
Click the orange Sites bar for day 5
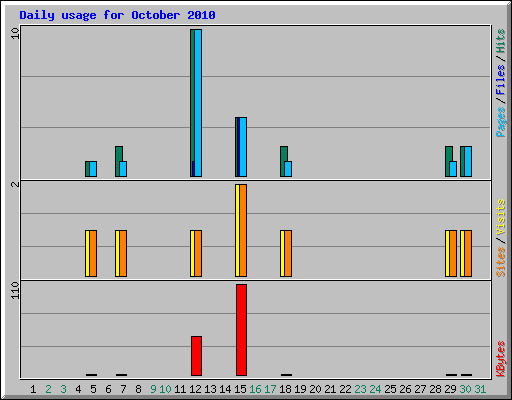[93, 253]
